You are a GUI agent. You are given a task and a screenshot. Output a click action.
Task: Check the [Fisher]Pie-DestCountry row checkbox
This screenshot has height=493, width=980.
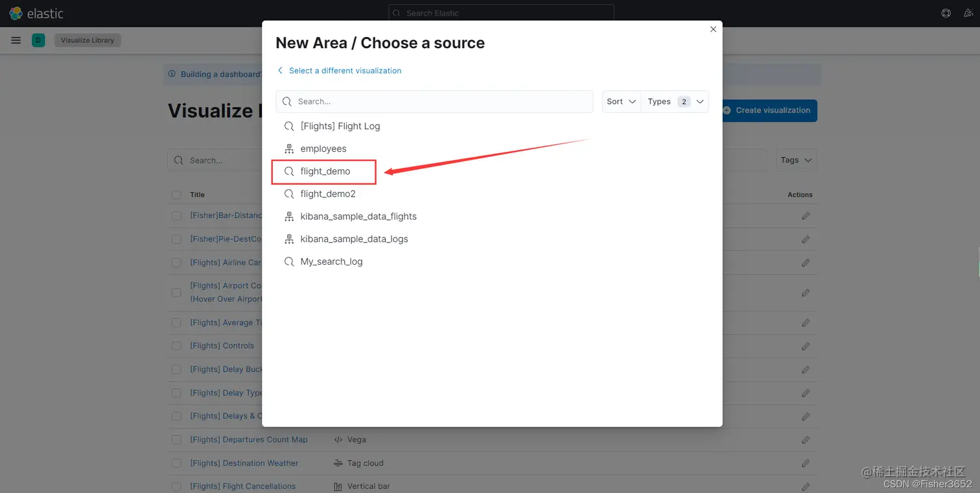pos(176,239)
